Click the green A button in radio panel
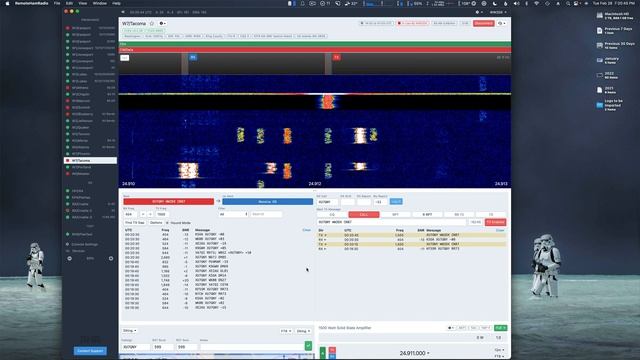 coord(322,352)
